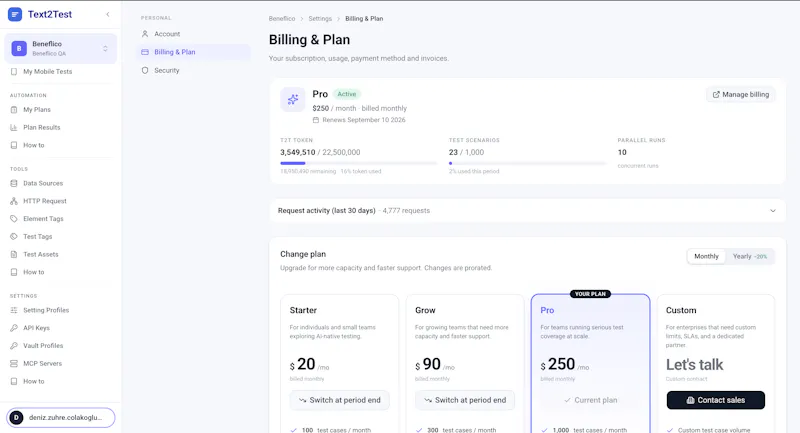Click the Account person icon
Viewport: 800px width, 433px height.
[145, 34]
